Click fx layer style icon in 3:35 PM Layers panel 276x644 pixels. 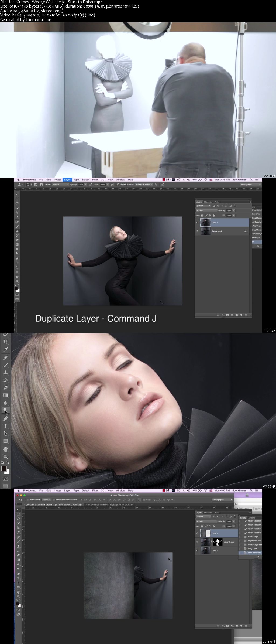(223, 315)
